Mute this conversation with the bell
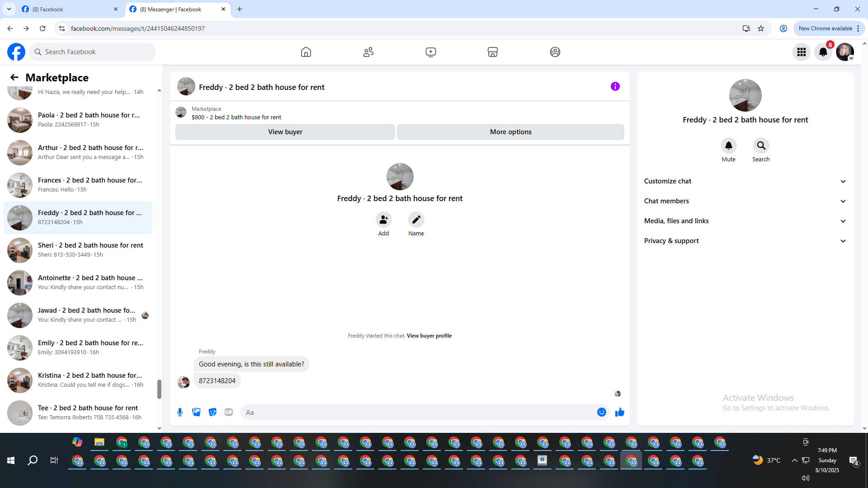Image resolution: width=868 pixels, height=488 pixels. coord(728,145)
